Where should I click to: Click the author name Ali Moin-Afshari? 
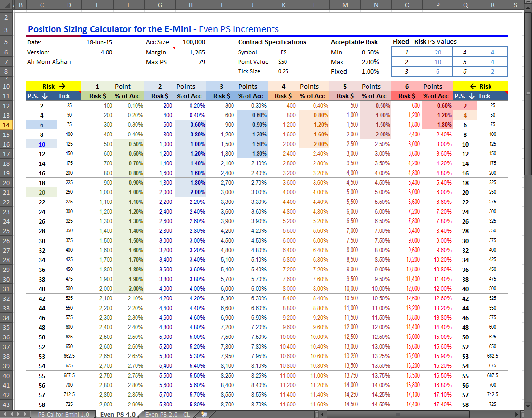point(49,62)
